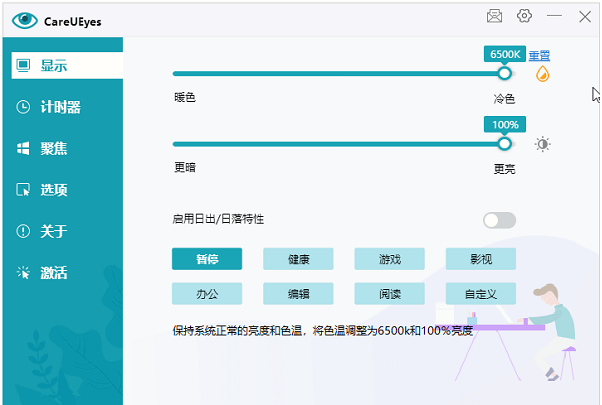Choose the 影视 preset mode
The image size is (602, 405).
click(x=480, y=259)
